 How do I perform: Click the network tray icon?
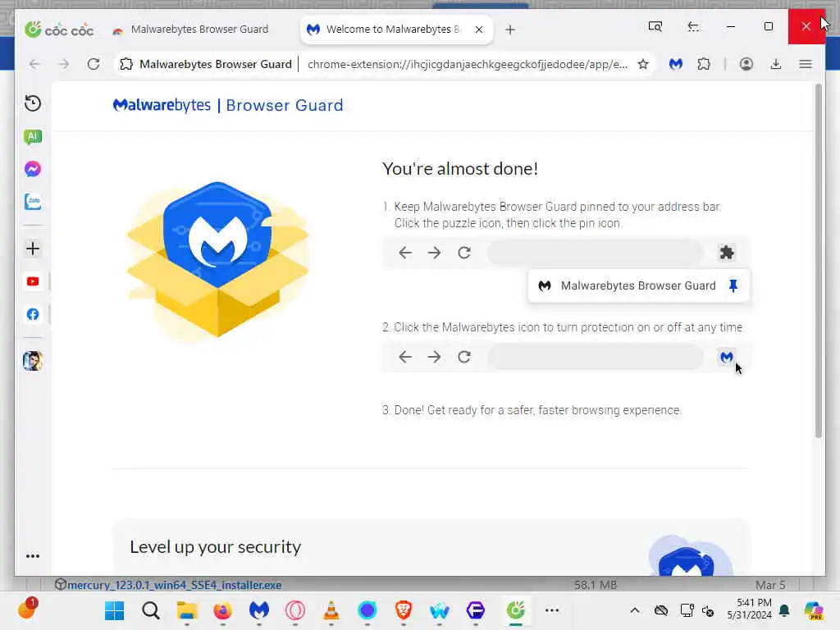(687, 610)
